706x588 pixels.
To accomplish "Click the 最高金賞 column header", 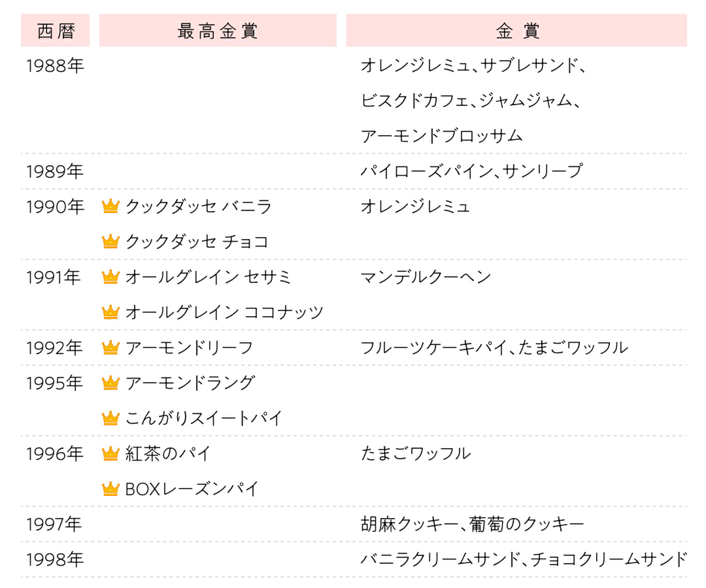I will [x=218, y=31].
